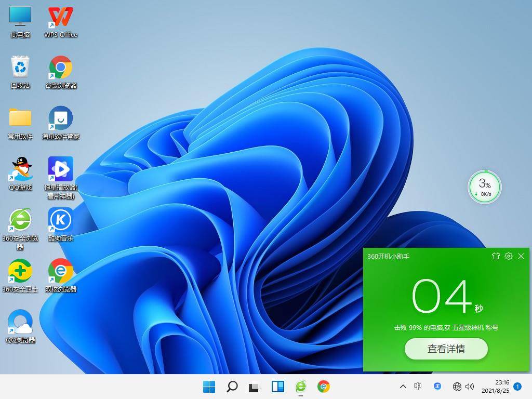Close the 360开机小助手 popup
Image resolution: width=532 pixels, height=399 pixels.
click(x=521, y=256)
